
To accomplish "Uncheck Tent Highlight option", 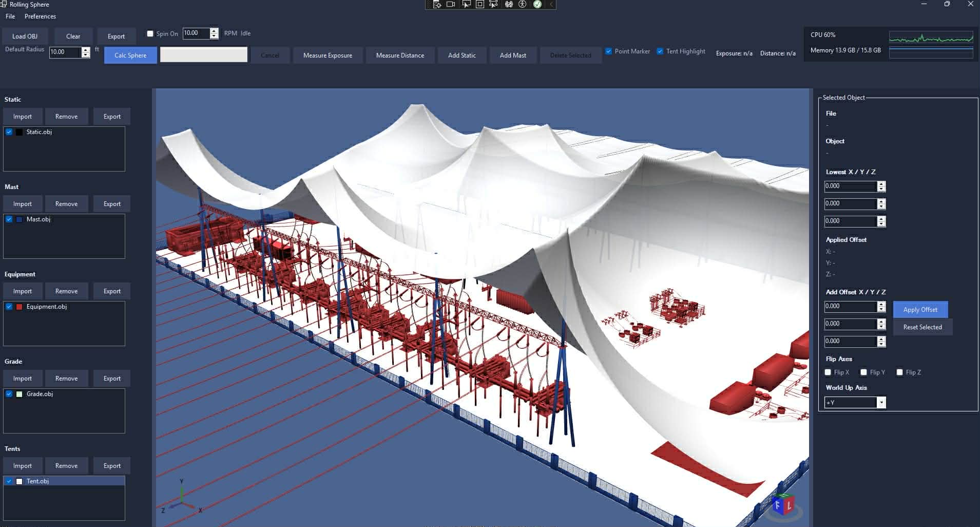I will tap(660, 51).
